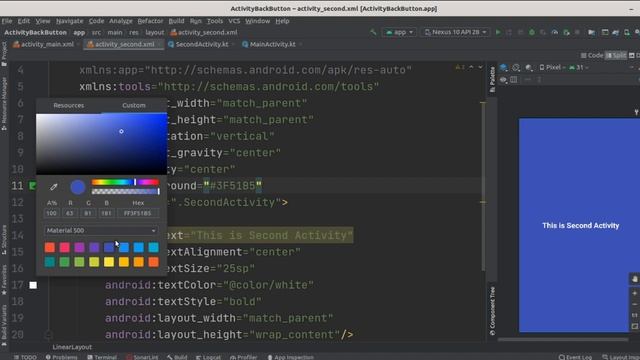Image resolution: width=640 pixels, height=360 pixels.
Task: Go to previous highlighted problem arrow
Action: pos(471,67)
